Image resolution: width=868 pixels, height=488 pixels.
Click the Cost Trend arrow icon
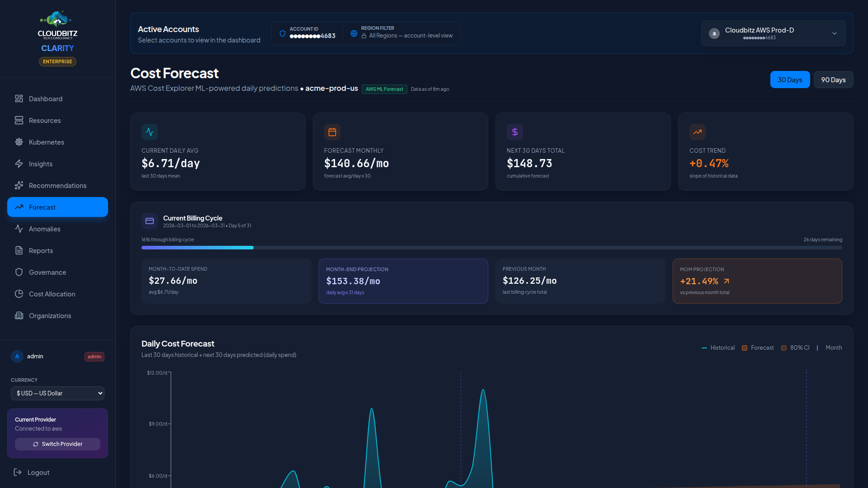click(698, 132)
